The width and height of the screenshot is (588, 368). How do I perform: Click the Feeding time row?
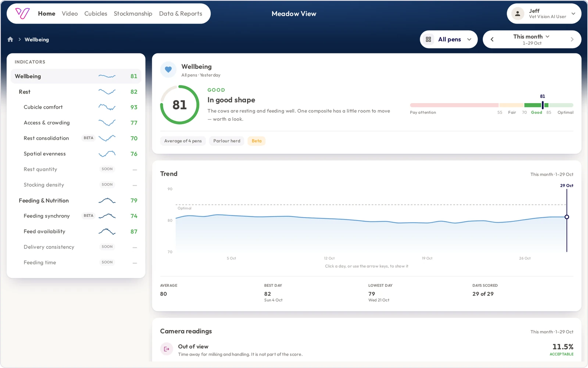(x=76, y=262)
